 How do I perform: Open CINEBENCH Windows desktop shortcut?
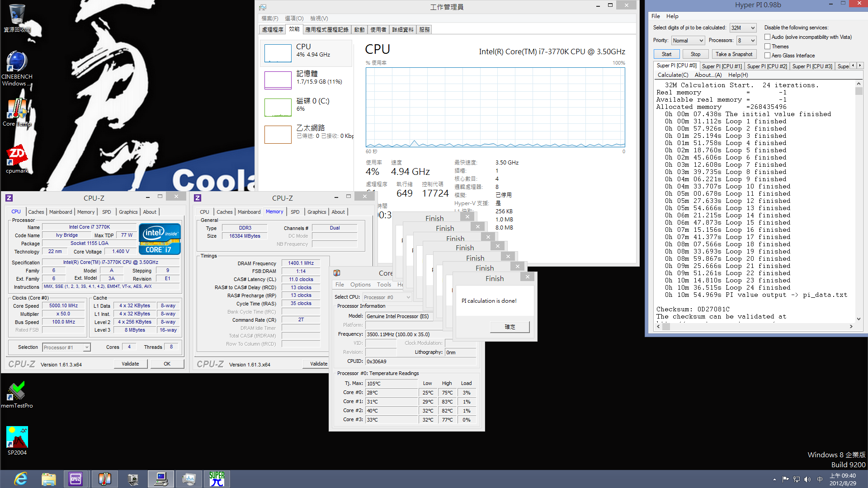17,68
